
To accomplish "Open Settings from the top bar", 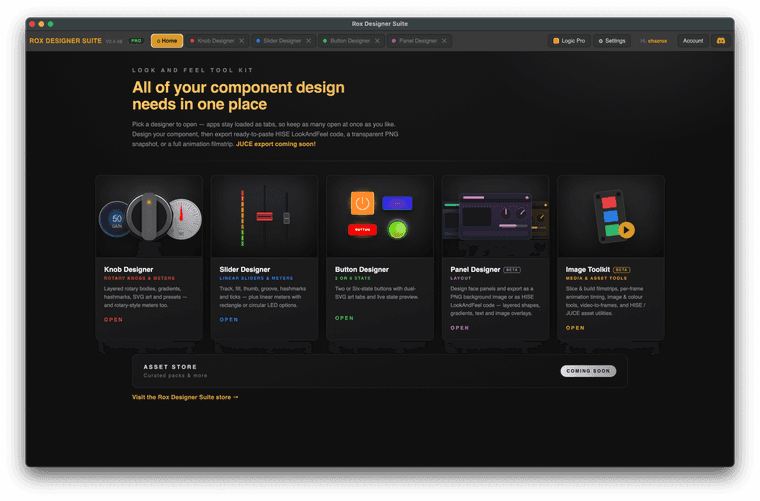I will click(x=612, y=41).
